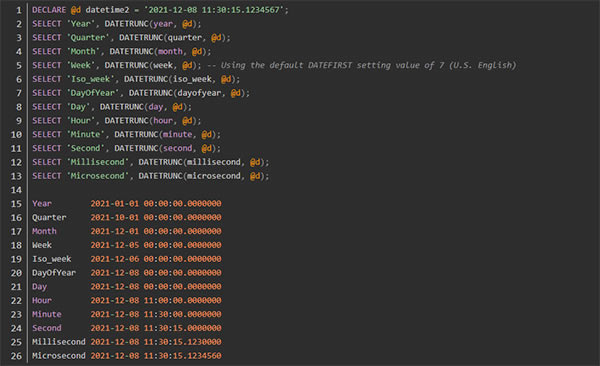The width and height of the screenshot is (600, 366).
Task: Click the SELECT keyword on line 5
Action: pos(47,65)
